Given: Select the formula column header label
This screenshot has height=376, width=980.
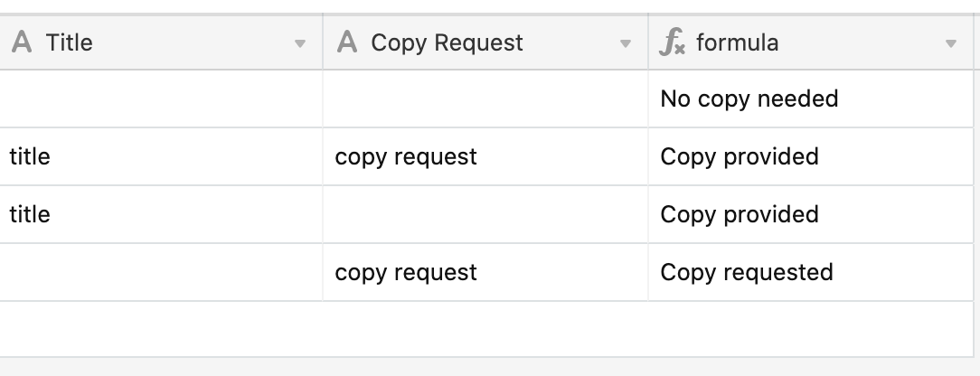Looking at the screenshot, I should 738,43.
